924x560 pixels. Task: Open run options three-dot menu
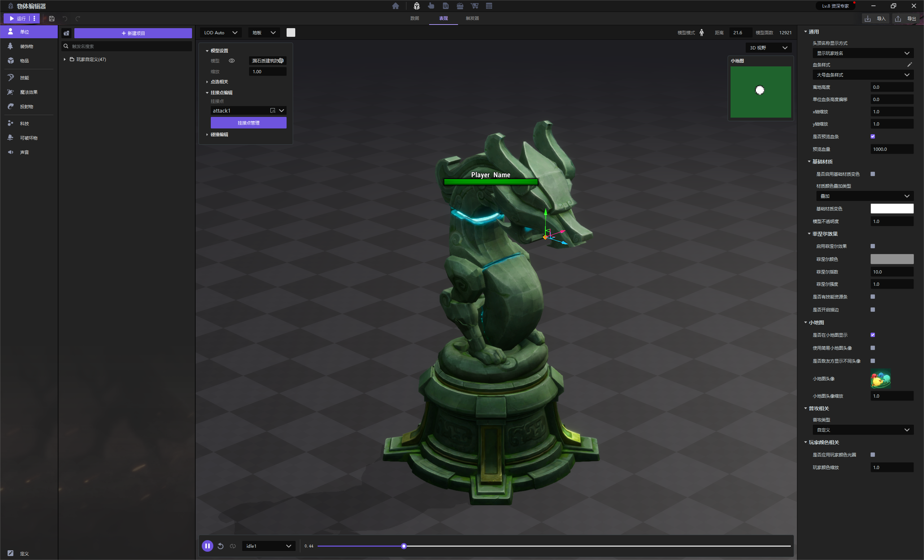(x=34, y=18)
